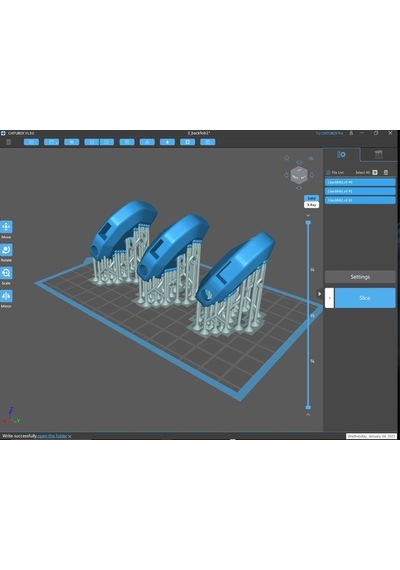Click the 3_backfob3 title text
Image resolution: width=400 pixels, height=570 pixels.
point(199,133)
